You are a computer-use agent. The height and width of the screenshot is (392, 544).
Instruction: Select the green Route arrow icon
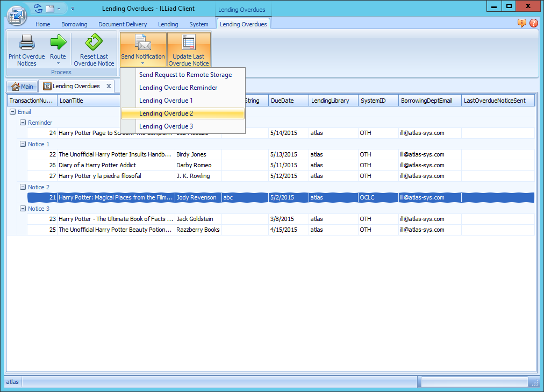[x=58, y=43]
